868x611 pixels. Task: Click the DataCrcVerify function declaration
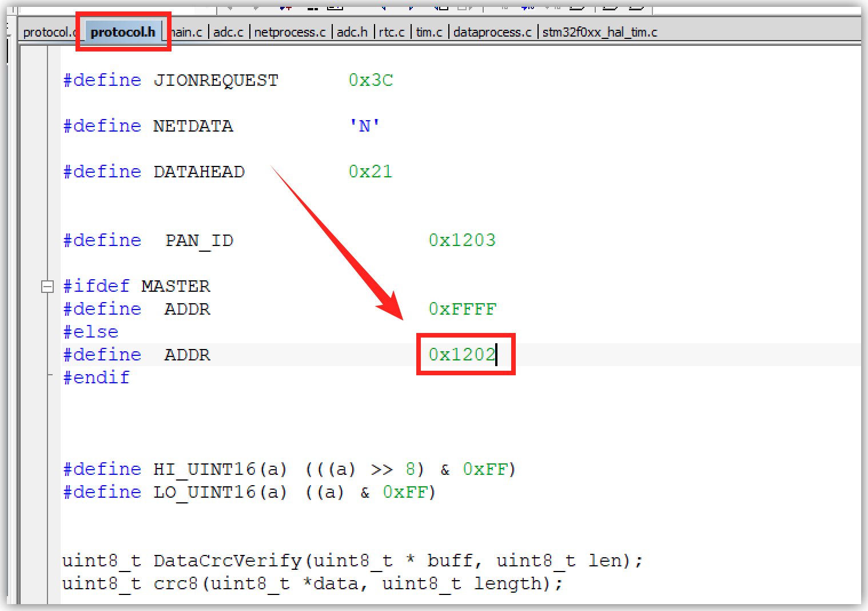point(227,561)
